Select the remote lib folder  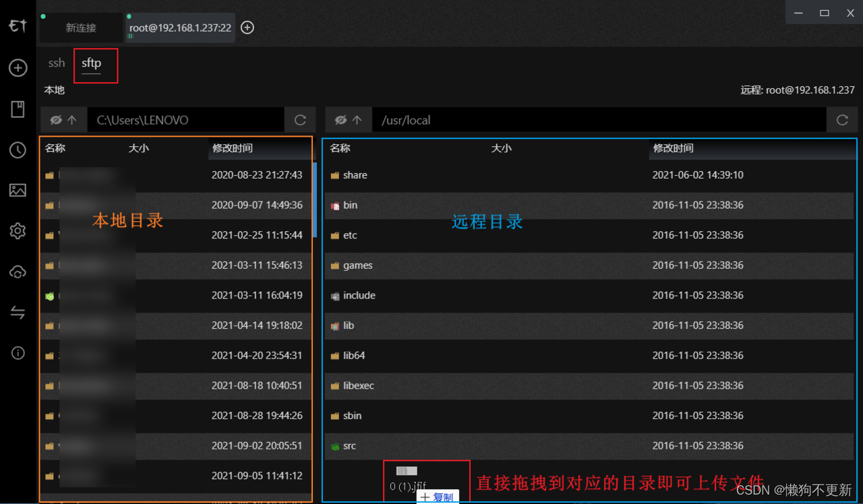589,325
